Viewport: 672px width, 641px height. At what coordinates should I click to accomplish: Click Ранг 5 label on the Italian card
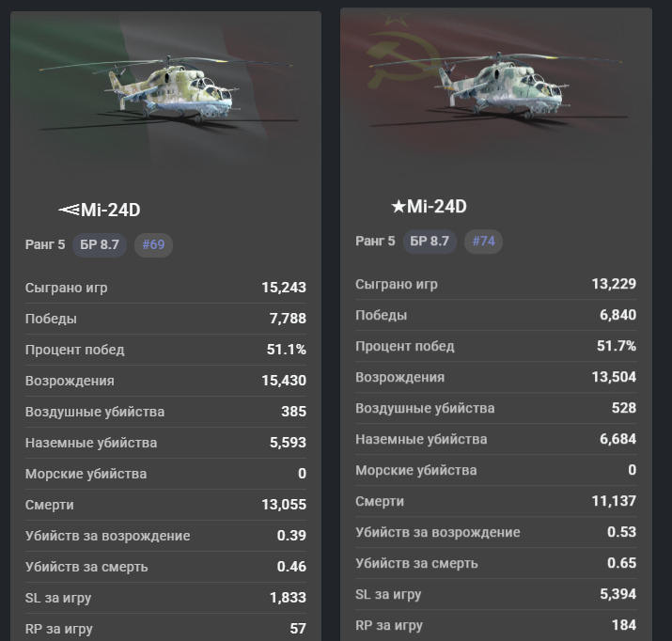point(45,245)
